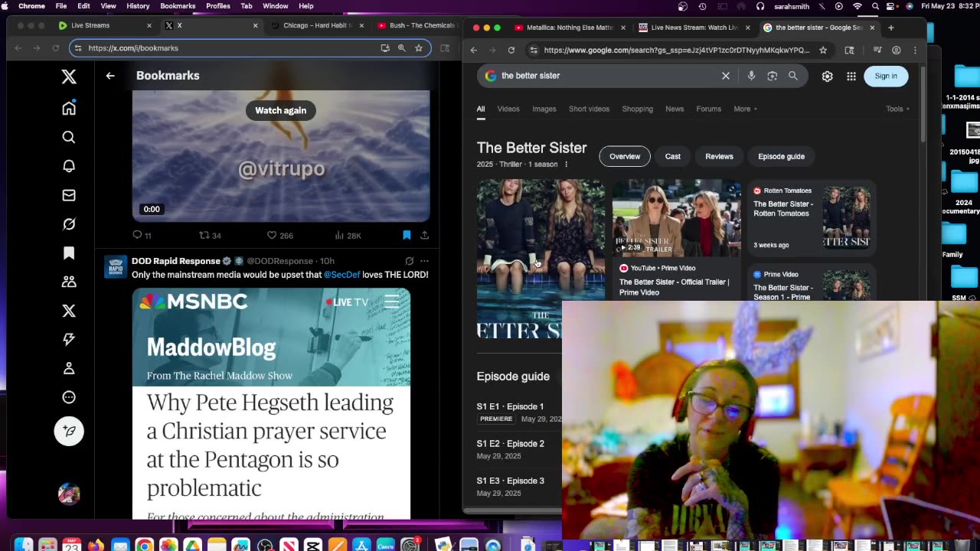Open Communities people icon in X sidebar

pos(69,282)
